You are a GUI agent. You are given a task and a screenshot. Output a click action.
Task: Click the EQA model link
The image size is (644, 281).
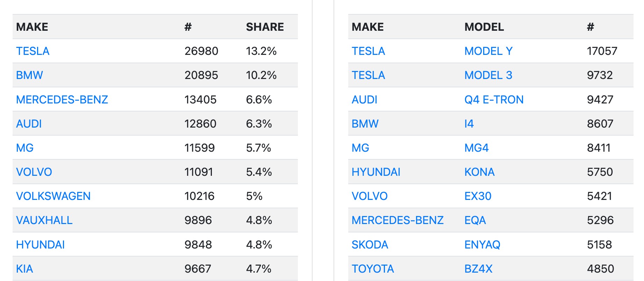[475, 220]
